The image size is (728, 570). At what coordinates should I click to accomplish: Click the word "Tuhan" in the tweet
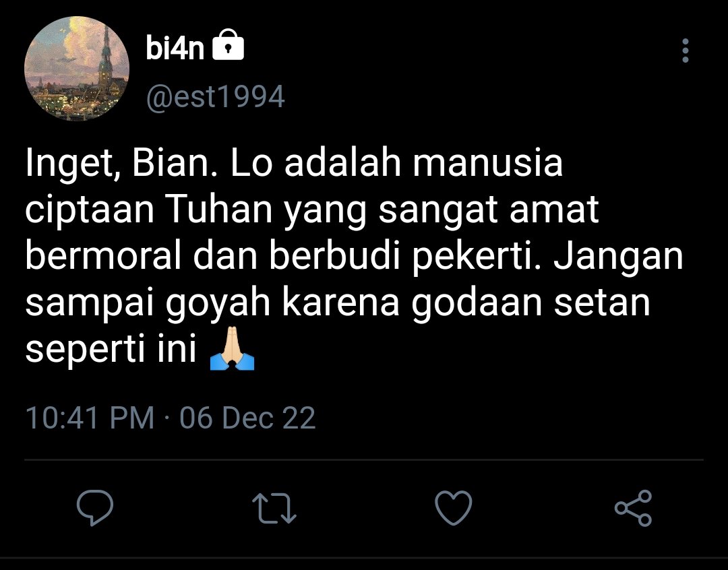218,209
